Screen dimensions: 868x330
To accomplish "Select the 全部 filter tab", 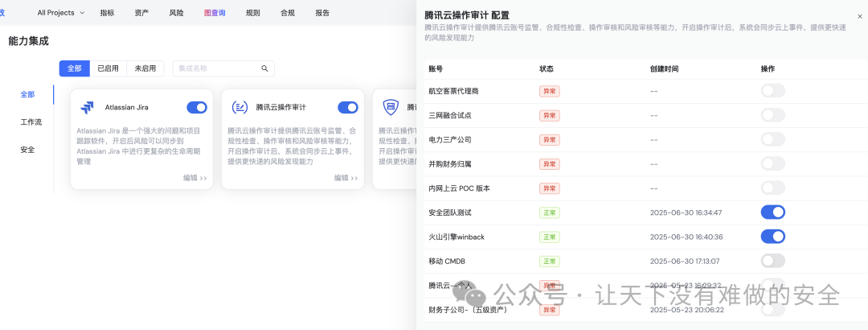I will tap(74, 68).
